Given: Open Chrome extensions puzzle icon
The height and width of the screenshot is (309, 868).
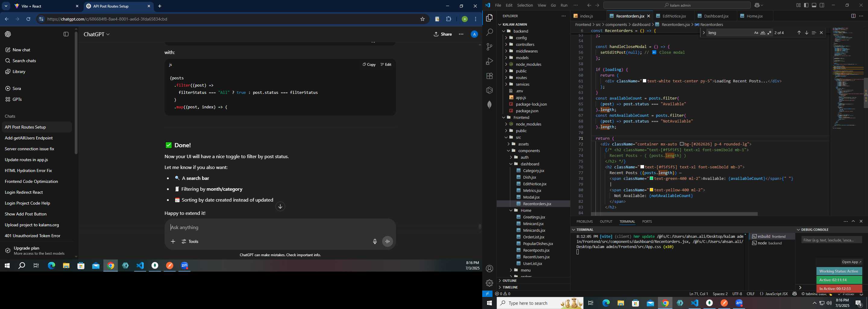Looking at the screenshot, I should click(x=448, y=19).
